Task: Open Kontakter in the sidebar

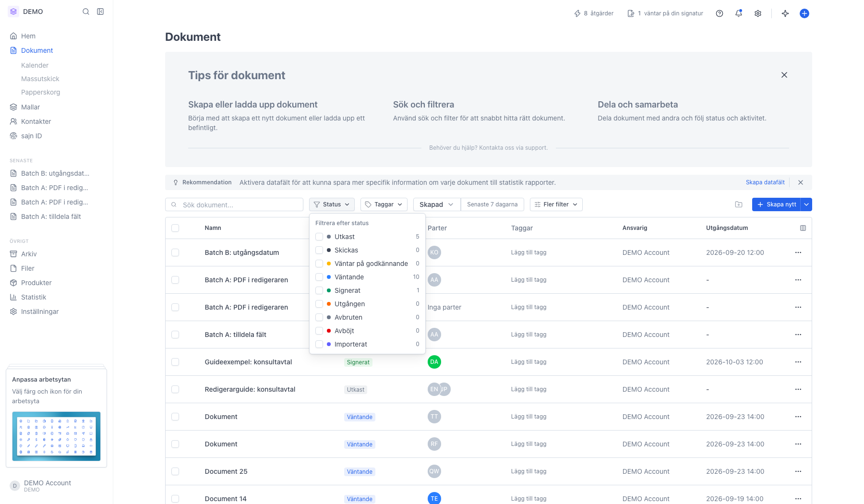Action: pyautogui.click(x=36, y=121)
